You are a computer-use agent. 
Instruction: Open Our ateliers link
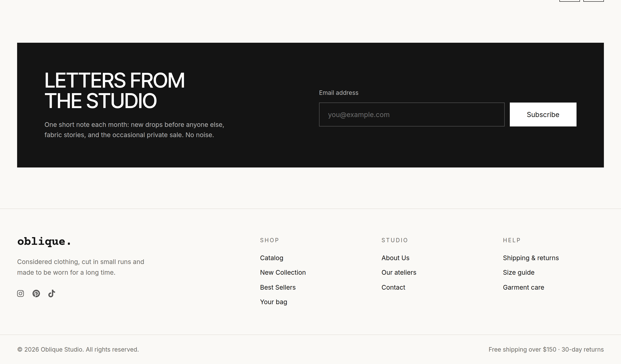point(399,272)
